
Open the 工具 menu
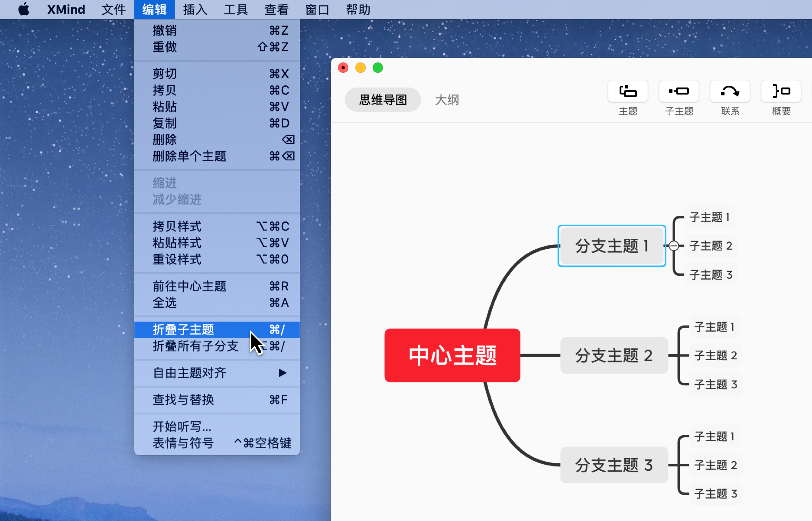coord(235,9)
